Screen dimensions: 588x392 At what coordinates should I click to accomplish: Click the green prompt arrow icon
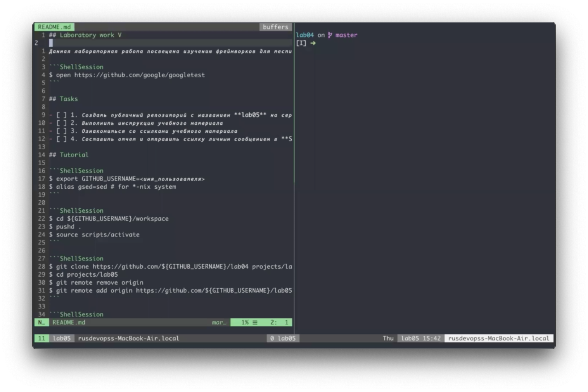click(x=313, y=43)
